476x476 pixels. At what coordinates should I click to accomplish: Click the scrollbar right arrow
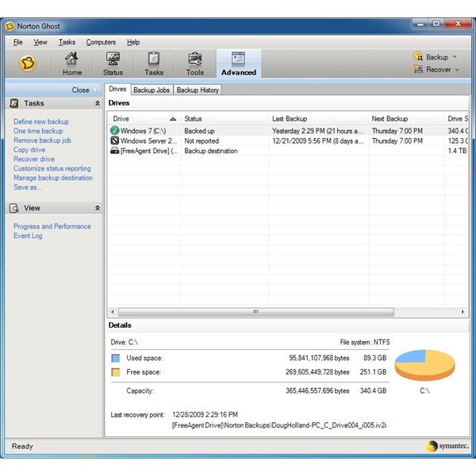[463, 312]
